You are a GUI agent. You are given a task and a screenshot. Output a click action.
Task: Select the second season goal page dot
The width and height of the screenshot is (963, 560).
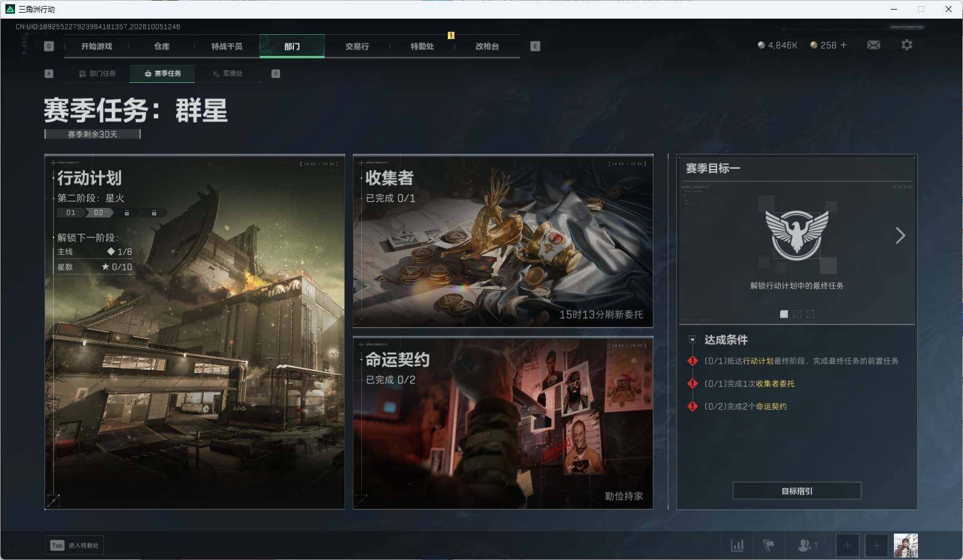click(797, 314)
